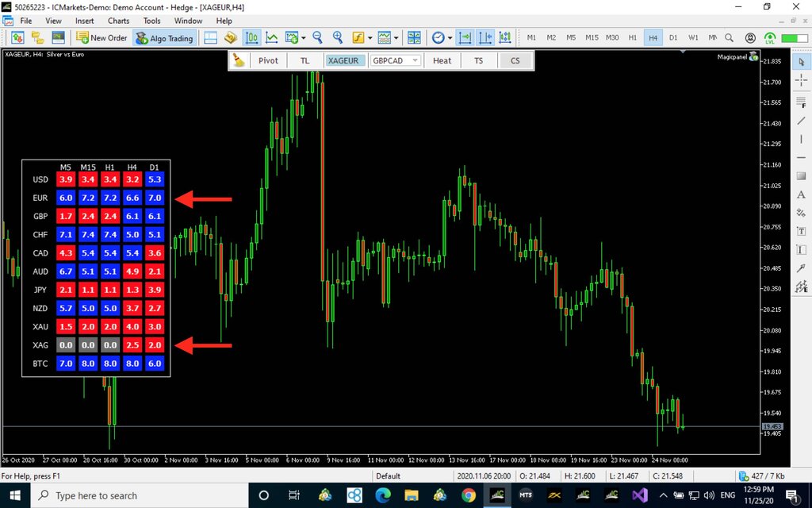812x508 pixels.
Task: Select the W1 timeframe
Action: click(x=693, y=38)
